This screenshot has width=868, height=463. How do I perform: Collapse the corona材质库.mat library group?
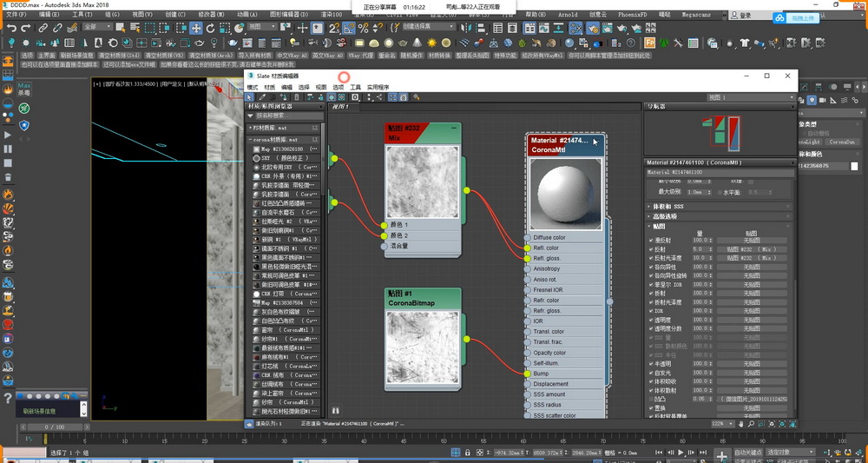283,140
